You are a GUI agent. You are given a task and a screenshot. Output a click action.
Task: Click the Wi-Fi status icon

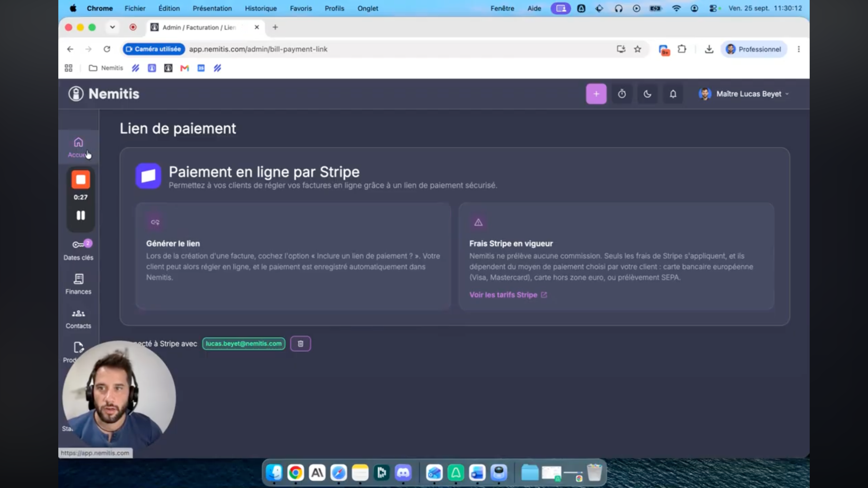676,8
